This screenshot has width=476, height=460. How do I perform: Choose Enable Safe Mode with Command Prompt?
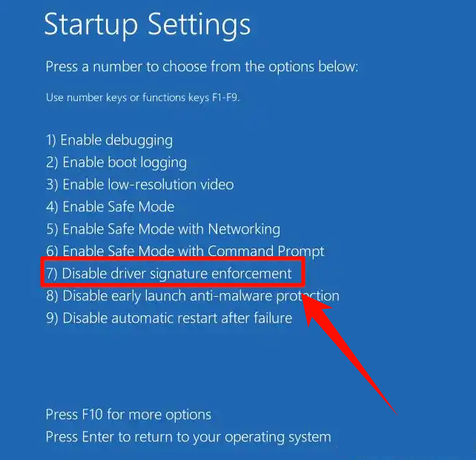[x=185, y=252]
